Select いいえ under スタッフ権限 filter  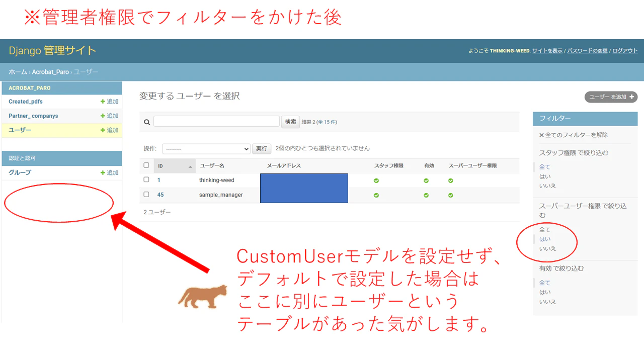547,186
